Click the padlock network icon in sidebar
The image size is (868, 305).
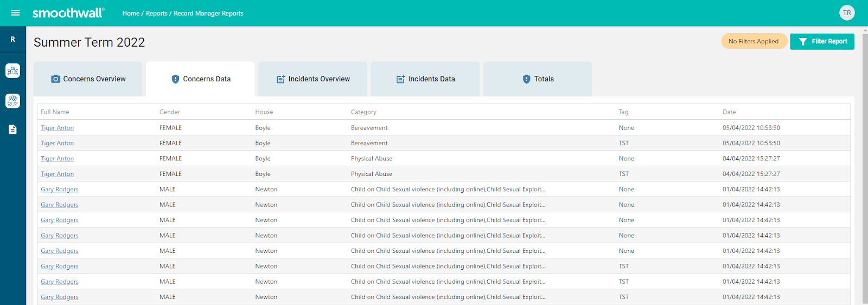(12, 70)
